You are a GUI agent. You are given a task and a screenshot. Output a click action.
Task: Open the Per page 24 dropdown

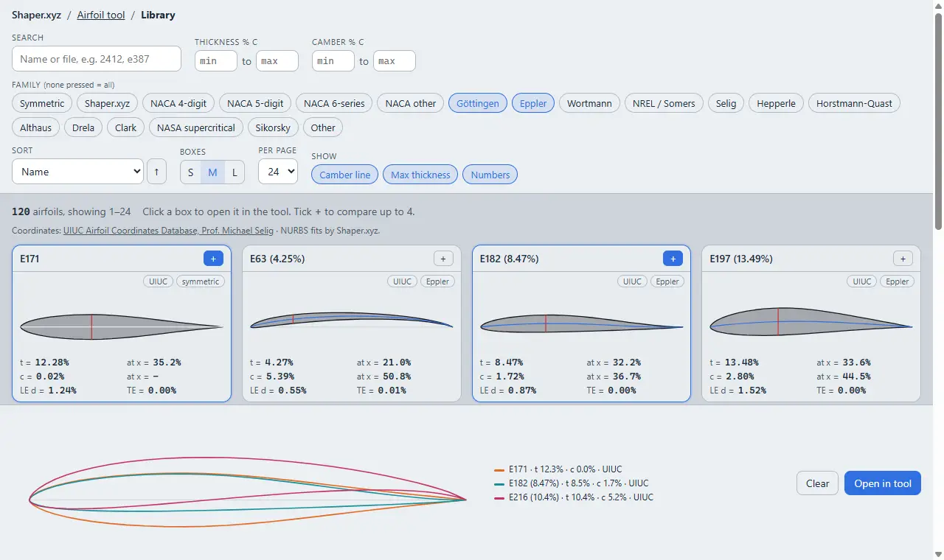pyautogui.click(x=278, y=172)
